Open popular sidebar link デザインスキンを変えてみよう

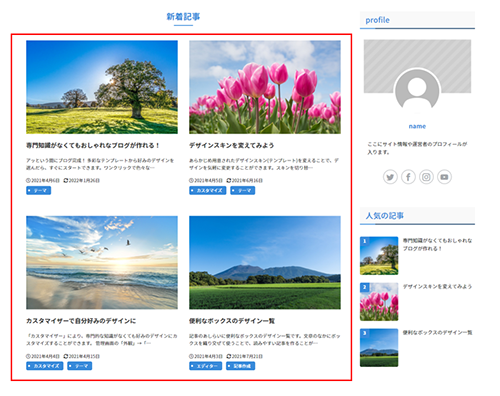(437, 286)
